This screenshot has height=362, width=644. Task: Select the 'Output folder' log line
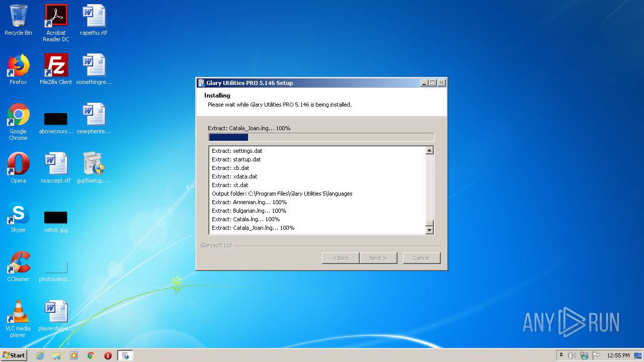point(282,194)
